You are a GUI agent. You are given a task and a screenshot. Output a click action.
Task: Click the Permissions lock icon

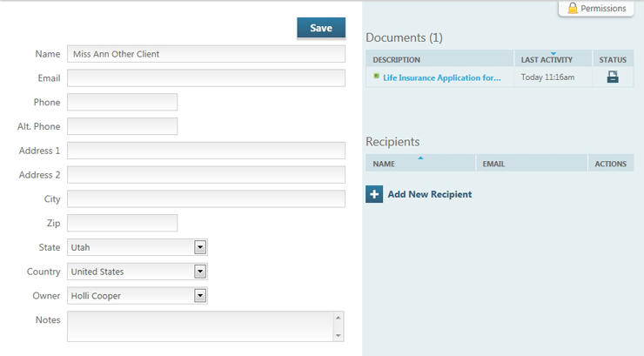pyautogui.click(x=573, y=8)
